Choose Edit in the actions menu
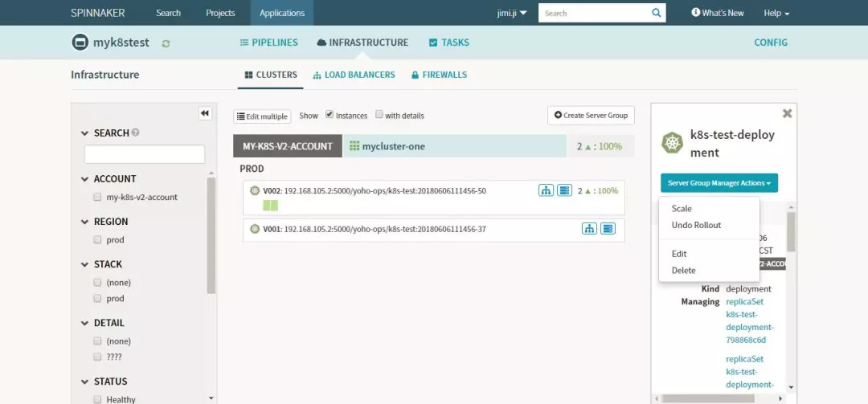Viewport: 868px width, 404px height. pyautogui.click(x=679, y=254)
